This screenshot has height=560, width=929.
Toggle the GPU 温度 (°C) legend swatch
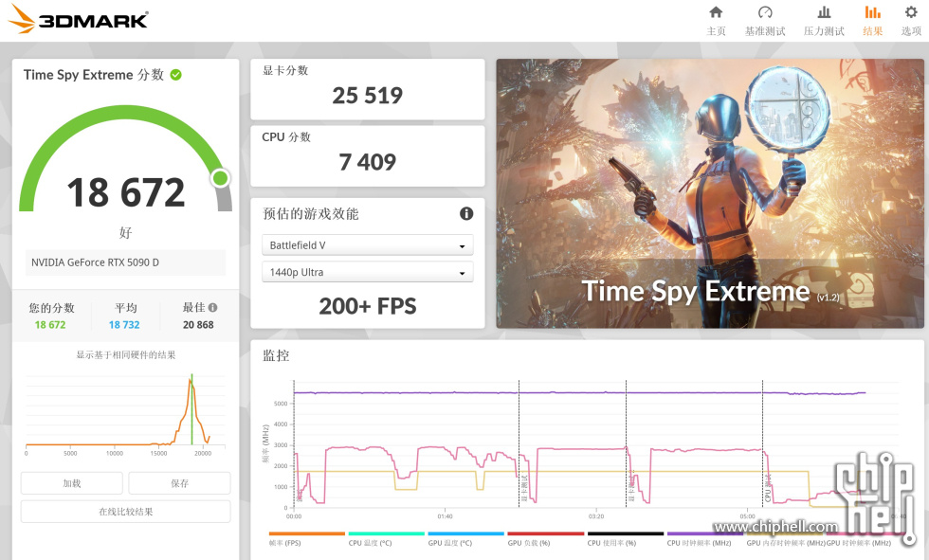[x=466, y=534]
